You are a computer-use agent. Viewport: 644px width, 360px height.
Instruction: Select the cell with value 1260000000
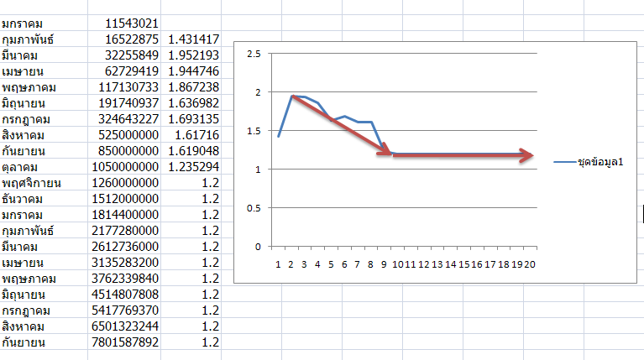(x=124, y=183)
